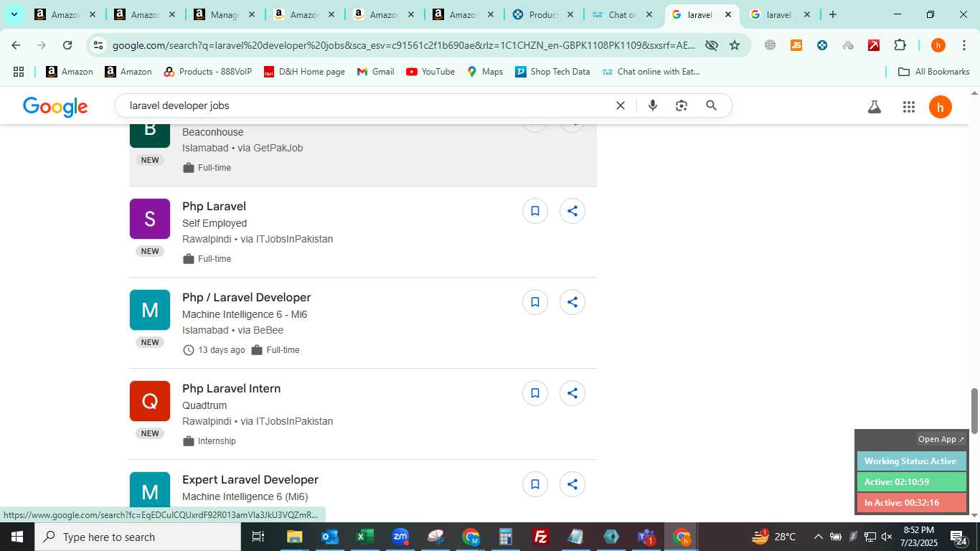This screenshot has height=551, width=980.
Task: Click the address bar URL
Action: (x=403, y=45)
